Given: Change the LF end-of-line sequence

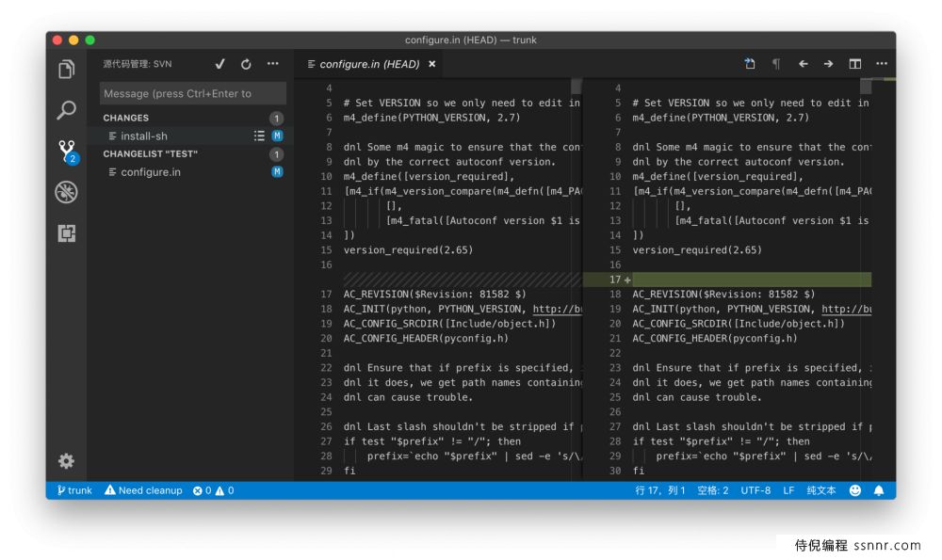Looking at the screenshot, I should [788, 490].
